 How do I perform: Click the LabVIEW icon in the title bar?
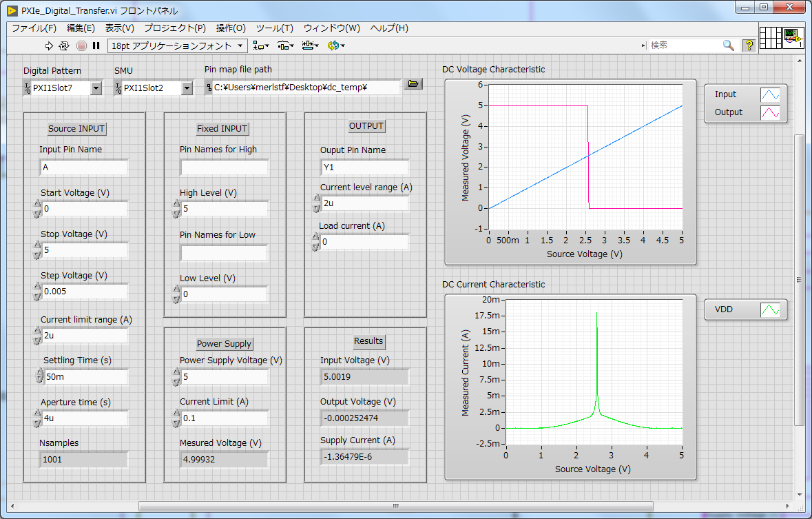pyautogui.click(x=12, y=10)
